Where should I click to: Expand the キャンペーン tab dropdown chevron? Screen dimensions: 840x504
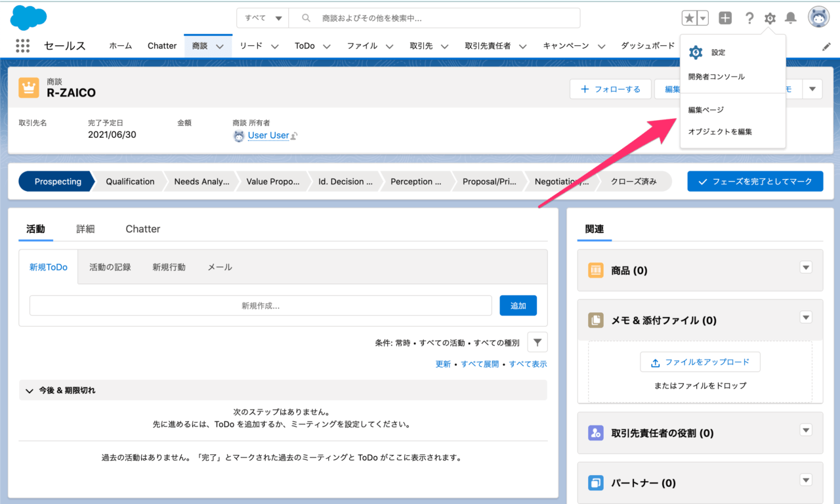pos(601,47)
